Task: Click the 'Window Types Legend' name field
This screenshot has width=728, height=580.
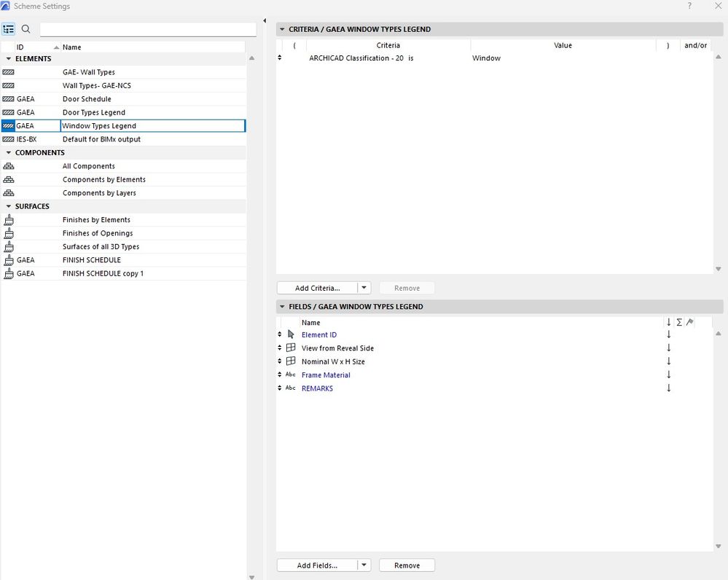Action: click(x=153, y=126)
